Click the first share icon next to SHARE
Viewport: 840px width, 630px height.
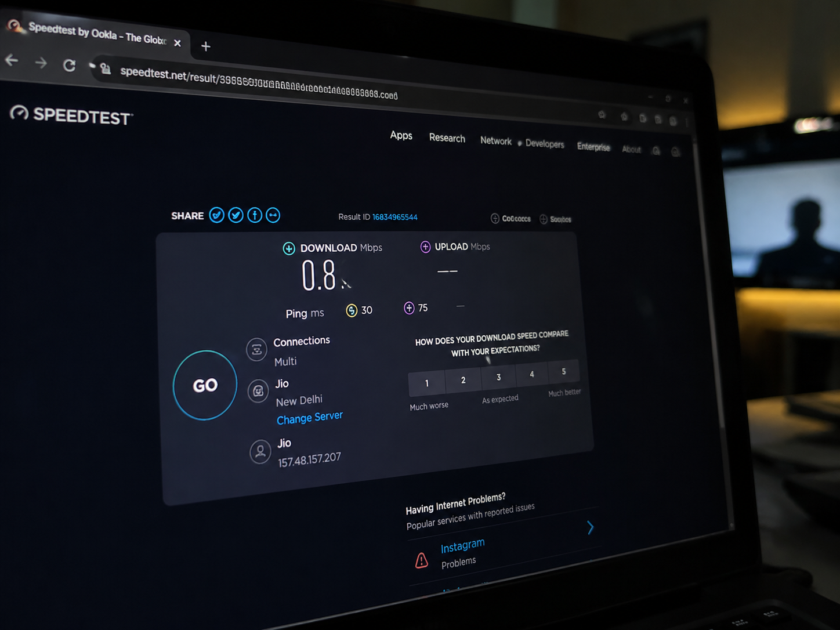(x=216, y=215)
